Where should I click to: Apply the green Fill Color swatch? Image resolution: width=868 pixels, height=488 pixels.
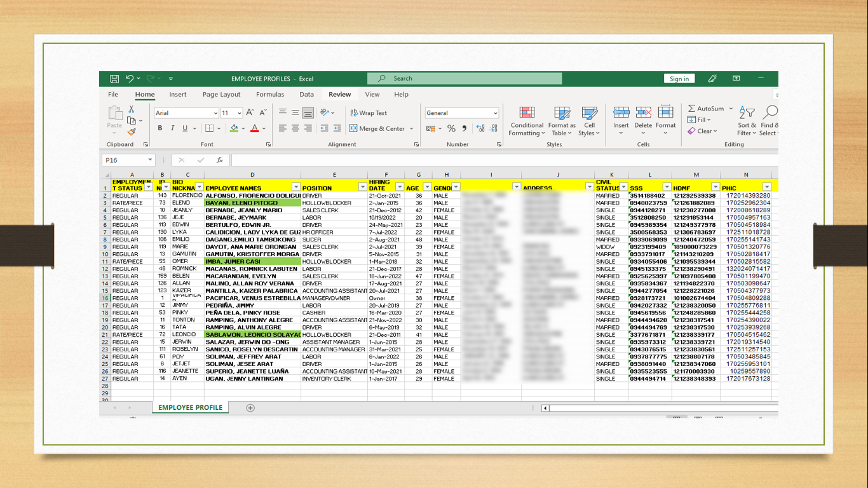point(234,128)
